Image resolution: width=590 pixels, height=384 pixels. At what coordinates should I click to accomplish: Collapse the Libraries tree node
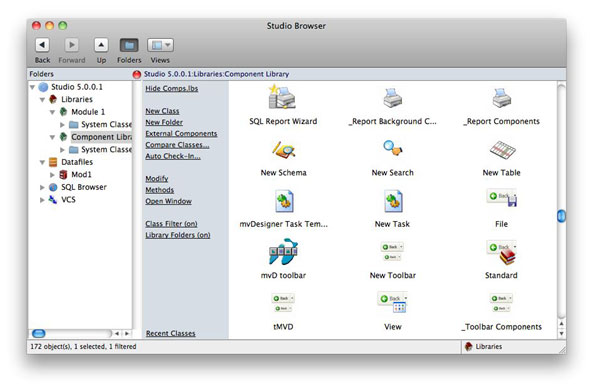point(42,100)
